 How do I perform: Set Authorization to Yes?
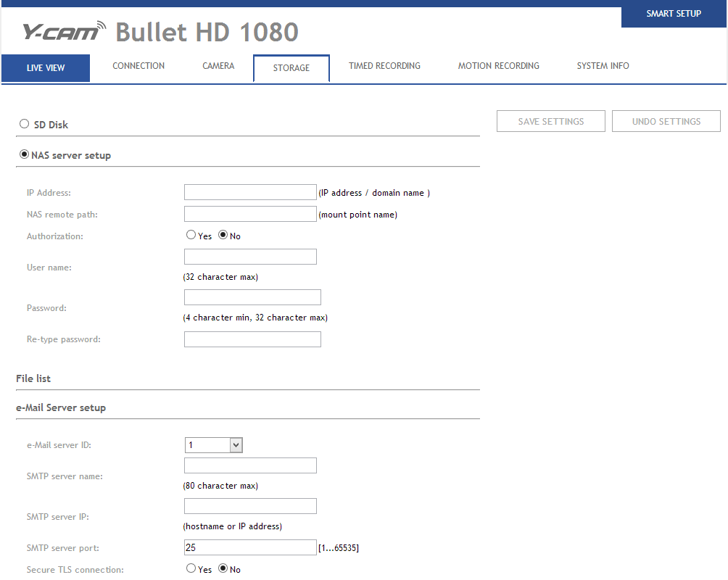pos(191,235)
